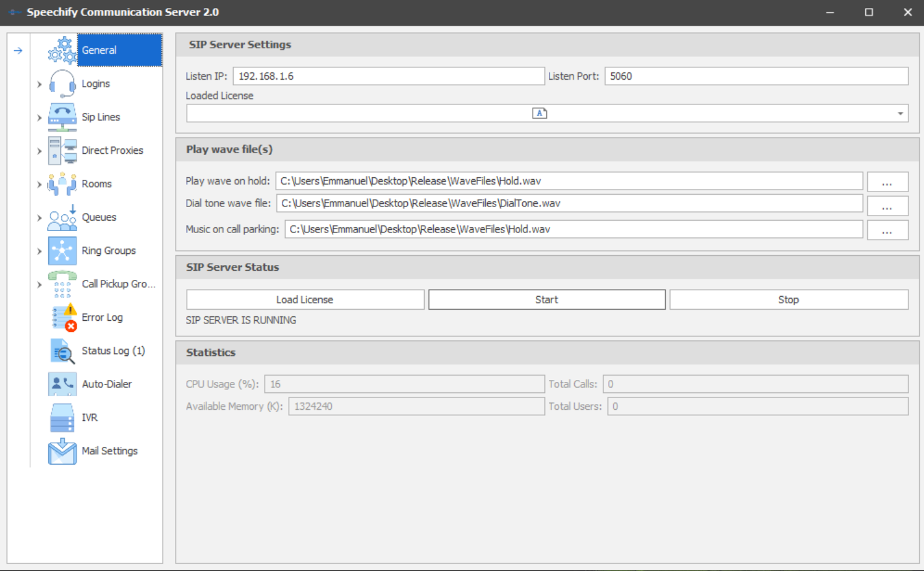
Task: Browse for Music on call parking file
Action: click(x=888, y=230)
